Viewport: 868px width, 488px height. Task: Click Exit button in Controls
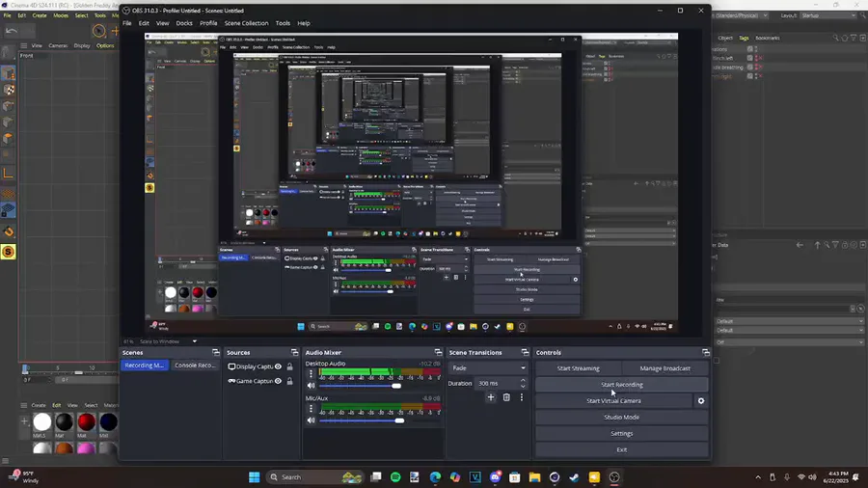pos(622,449)
